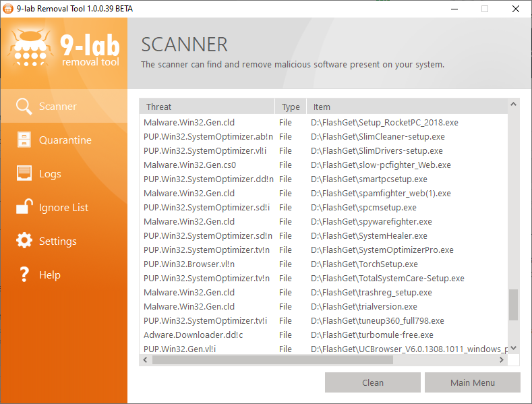Sort by Type column header
Screen dimensions: 532x404
click(291, 107)
